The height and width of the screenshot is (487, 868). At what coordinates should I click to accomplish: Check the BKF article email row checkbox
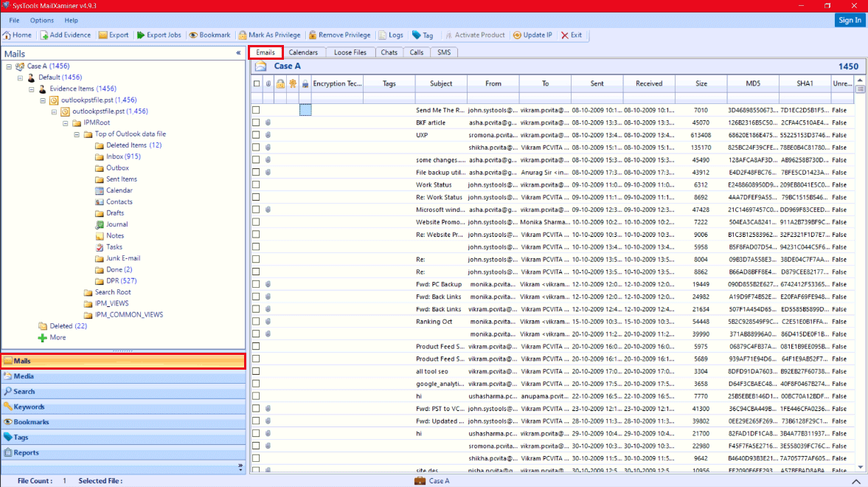pyautogui.click(x=256, y=122)
